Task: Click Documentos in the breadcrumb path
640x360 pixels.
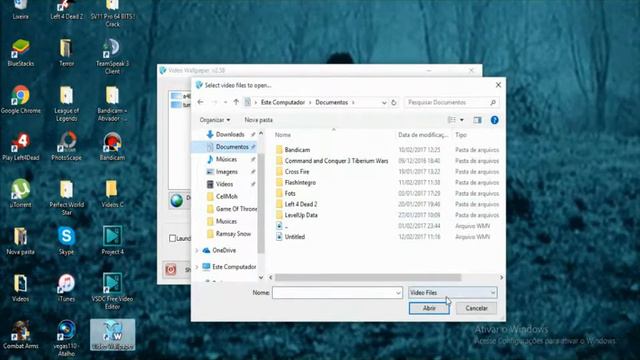Action: click(x=331, y=102)
